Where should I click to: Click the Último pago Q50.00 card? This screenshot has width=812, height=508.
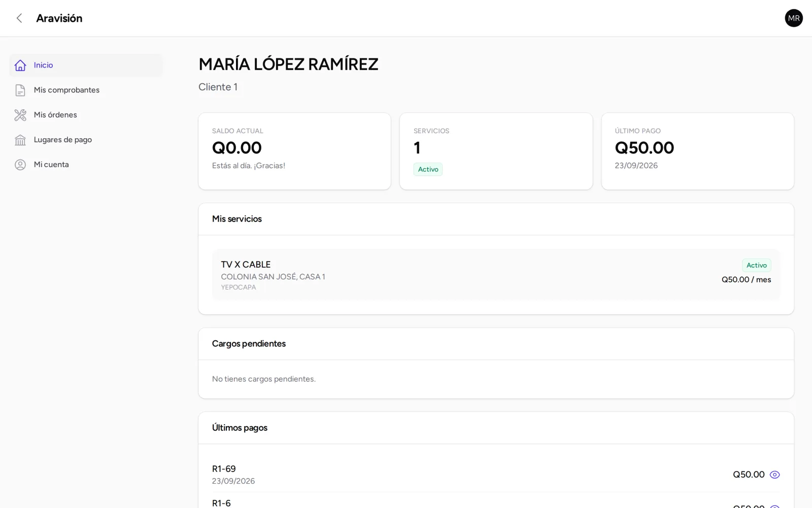click(x=697, y=151)
